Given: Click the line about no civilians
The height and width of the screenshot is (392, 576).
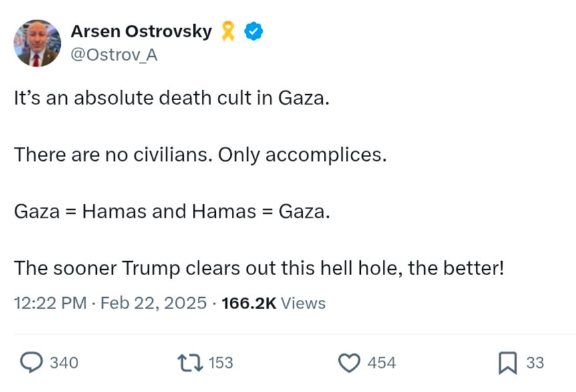Looking at the screenshot, I should pyautogui.click(x=200, y=154).
